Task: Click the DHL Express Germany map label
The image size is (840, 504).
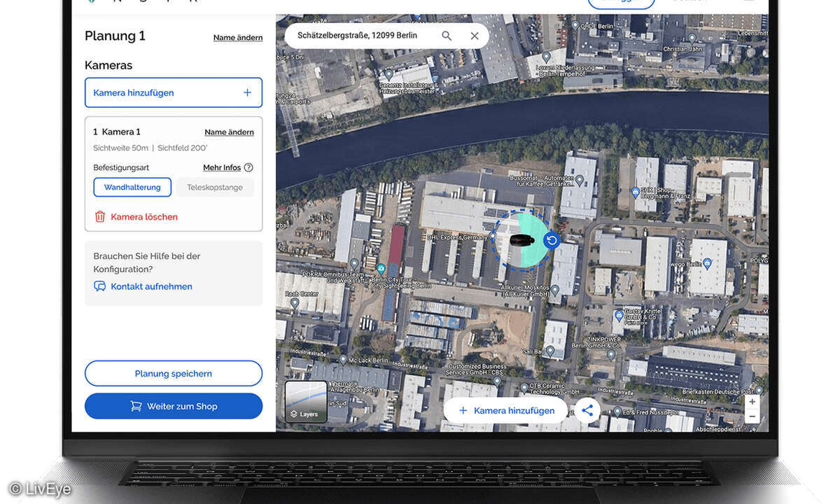Action: [x=457, y=237]
